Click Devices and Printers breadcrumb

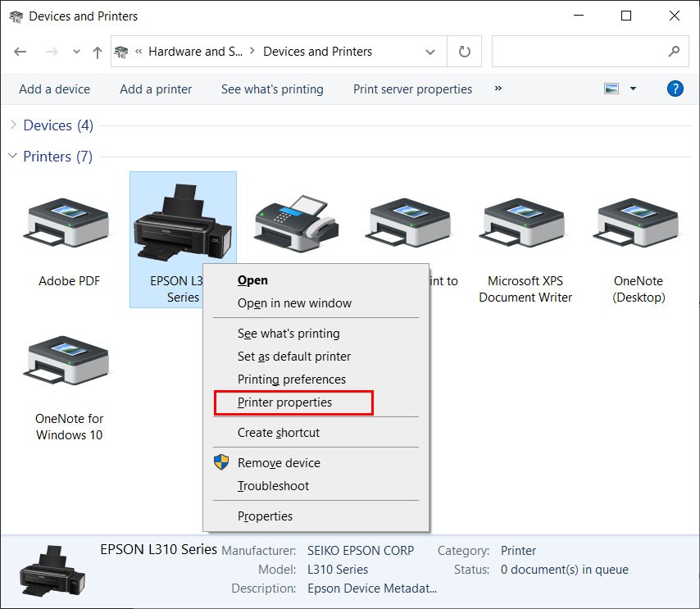[x=317, y=52]
